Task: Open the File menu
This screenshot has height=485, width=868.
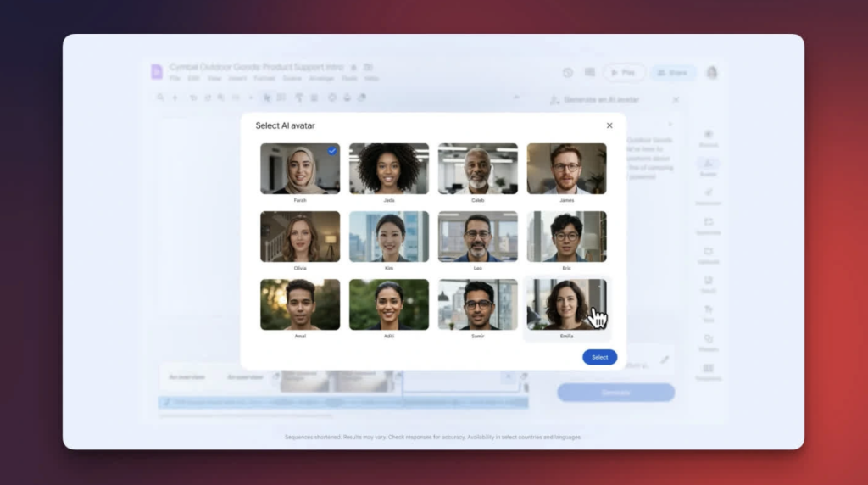Action: pos(175,78)
